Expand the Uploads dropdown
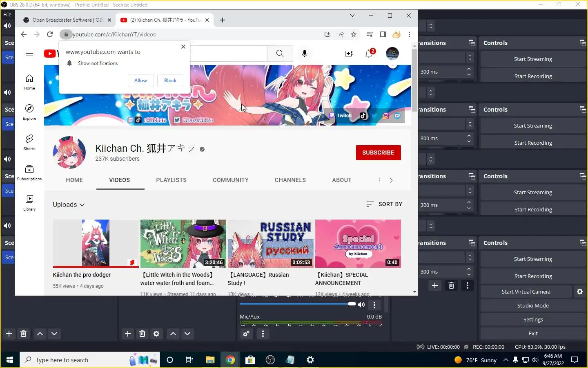This screenshot has width=588, height=368. [69, 204]
